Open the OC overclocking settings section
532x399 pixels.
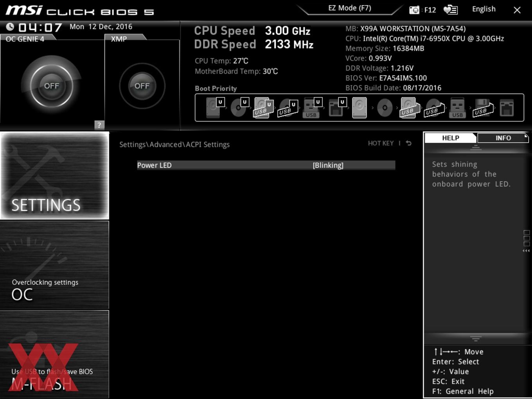(x=54, y=265)
